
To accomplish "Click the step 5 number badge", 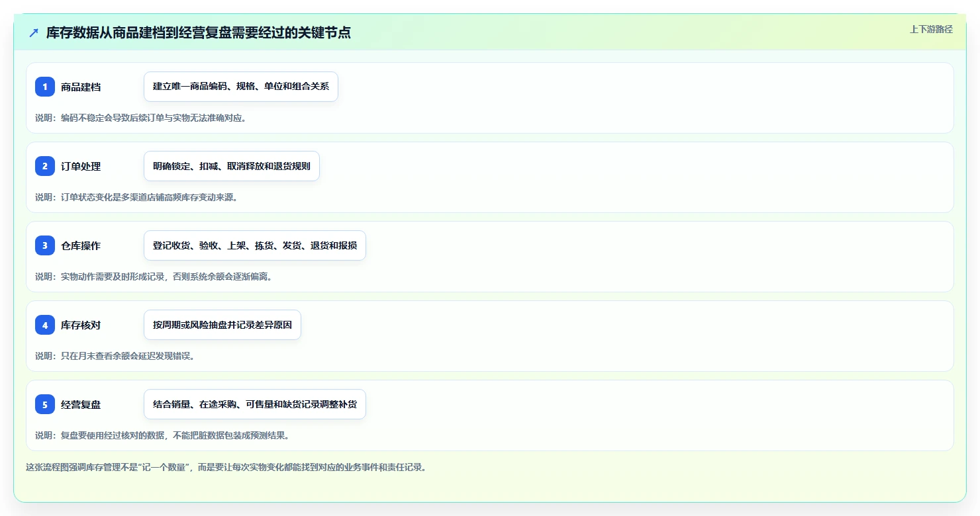I will pyautogui.click(x=45, y=404).
